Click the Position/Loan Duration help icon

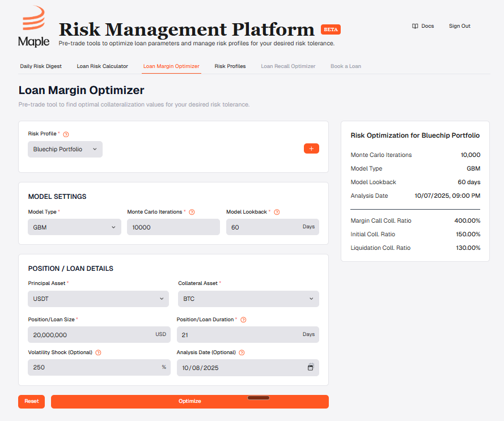coord(243,319)
